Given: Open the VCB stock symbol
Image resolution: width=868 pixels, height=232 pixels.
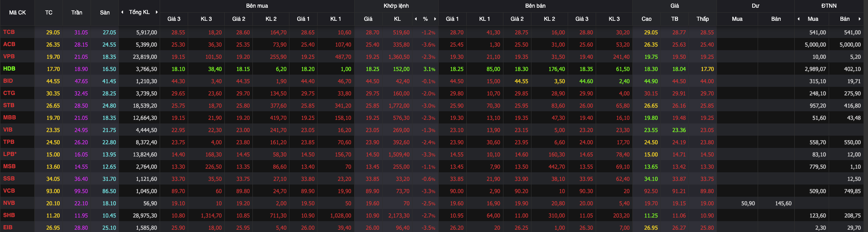Looking at the screenshot, I should [x=9, y=191].
